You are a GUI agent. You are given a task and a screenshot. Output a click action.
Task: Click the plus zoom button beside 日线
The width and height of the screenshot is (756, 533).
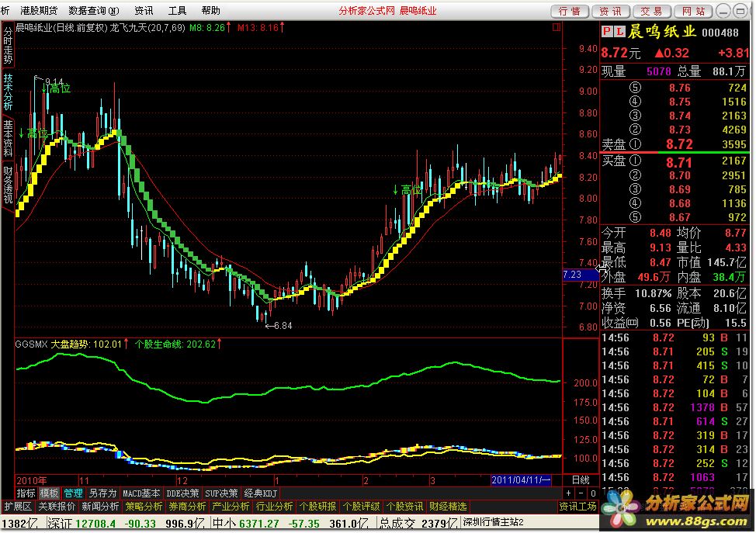coord(569,493)
